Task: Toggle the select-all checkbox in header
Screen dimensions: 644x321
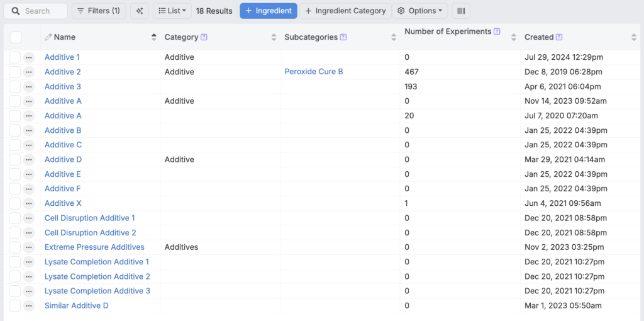Action: [x=16, y=37]
